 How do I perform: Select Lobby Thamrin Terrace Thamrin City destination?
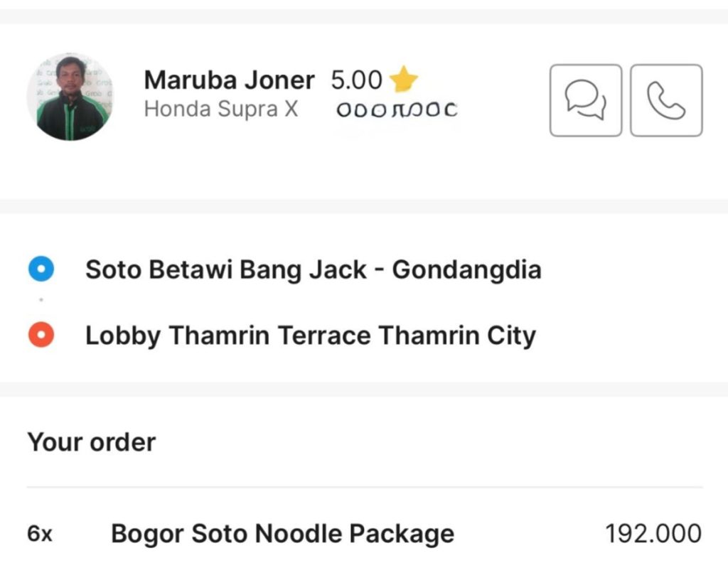(x=310, y=336)
